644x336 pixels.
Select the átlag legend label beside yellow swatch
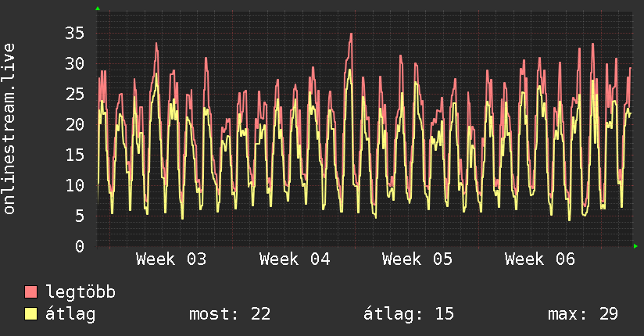coord(71,314)
